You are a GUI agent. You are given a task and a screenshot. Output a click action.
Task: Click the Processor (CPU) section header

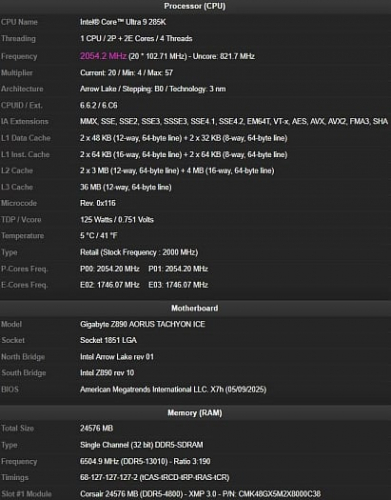click(x=195, y=6)
